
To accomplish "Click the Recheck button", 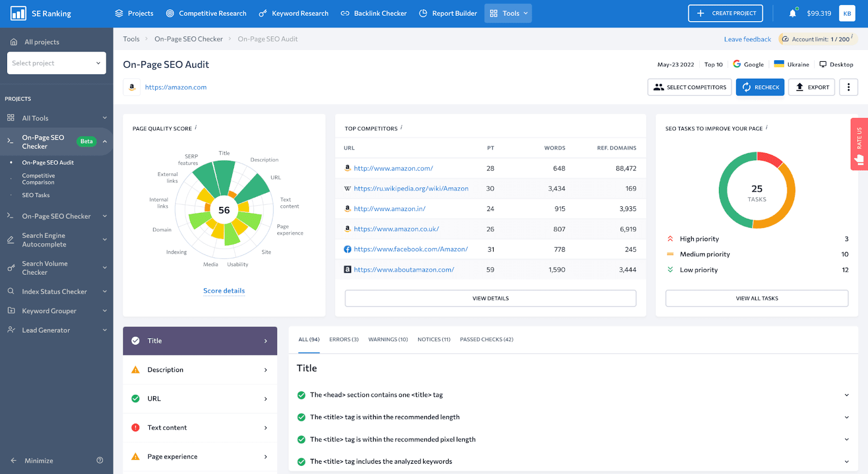I will (x=760, y=87).
